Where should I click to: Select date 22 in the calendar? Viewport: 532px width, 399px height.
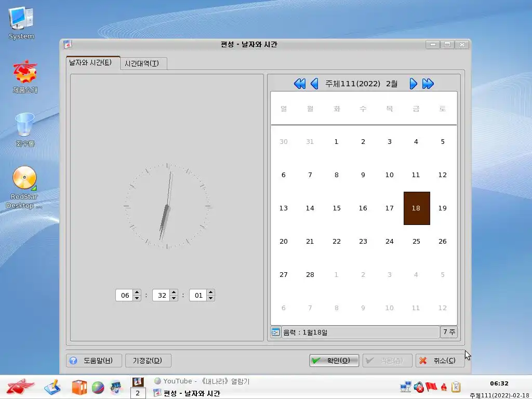pos(336,241)
